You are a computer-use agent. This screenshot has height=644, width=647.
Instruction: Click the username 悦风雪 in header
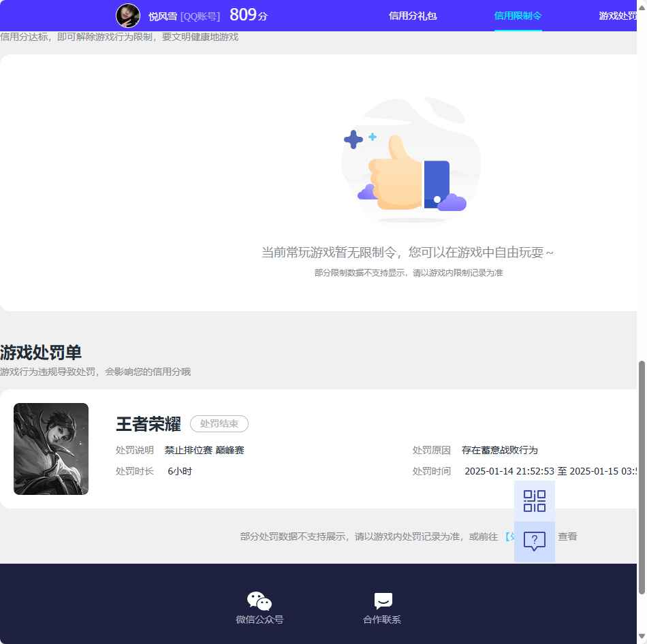(163, 16)
